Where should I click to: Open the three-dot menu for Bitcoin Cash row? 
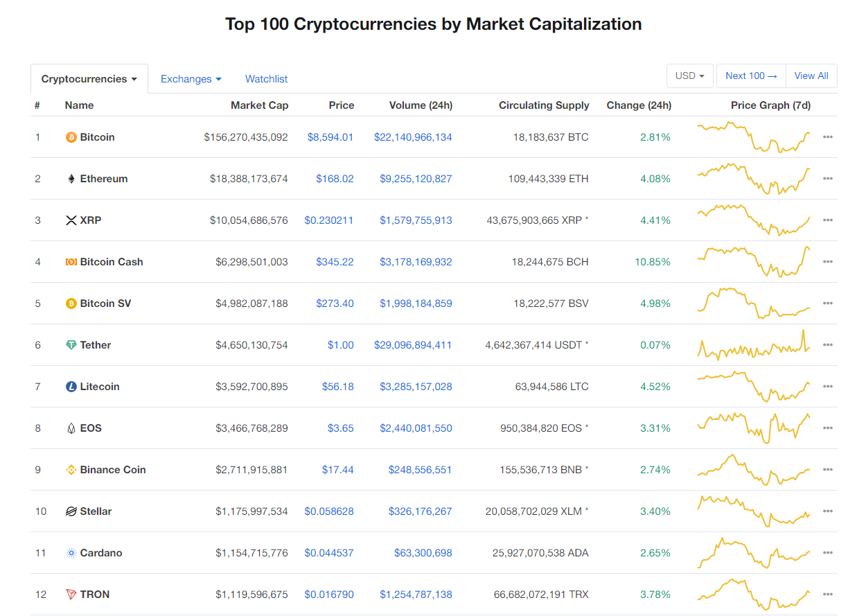tap(827, 262)
